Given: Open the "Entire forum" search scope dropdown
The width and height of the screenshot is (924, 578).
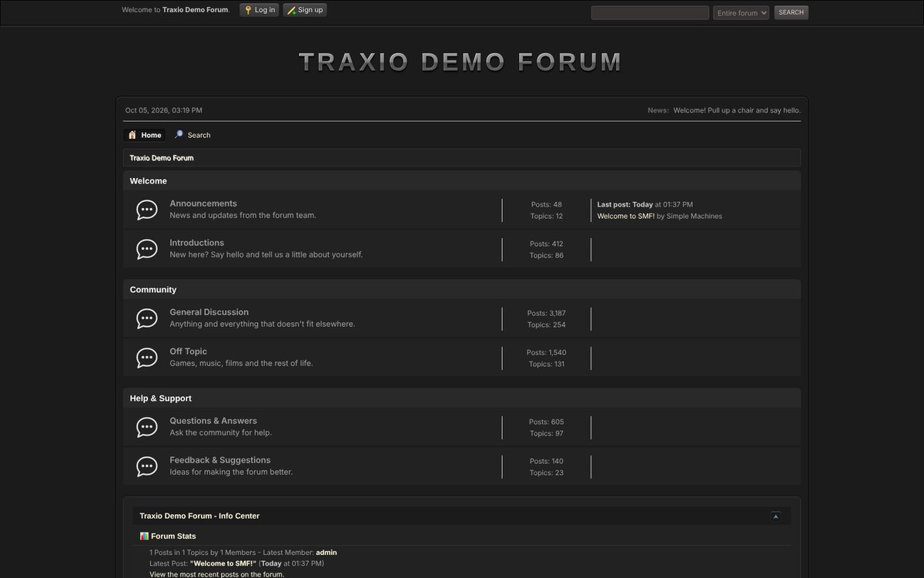Looking at the screenshot, I should pyautogui.click(x=741, y=12).
